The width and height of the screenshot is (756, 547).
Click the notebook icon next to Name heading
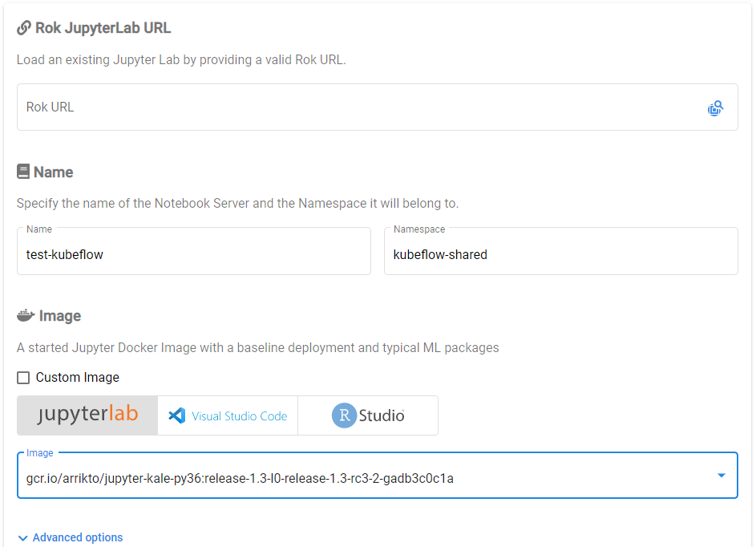[23, 172]
